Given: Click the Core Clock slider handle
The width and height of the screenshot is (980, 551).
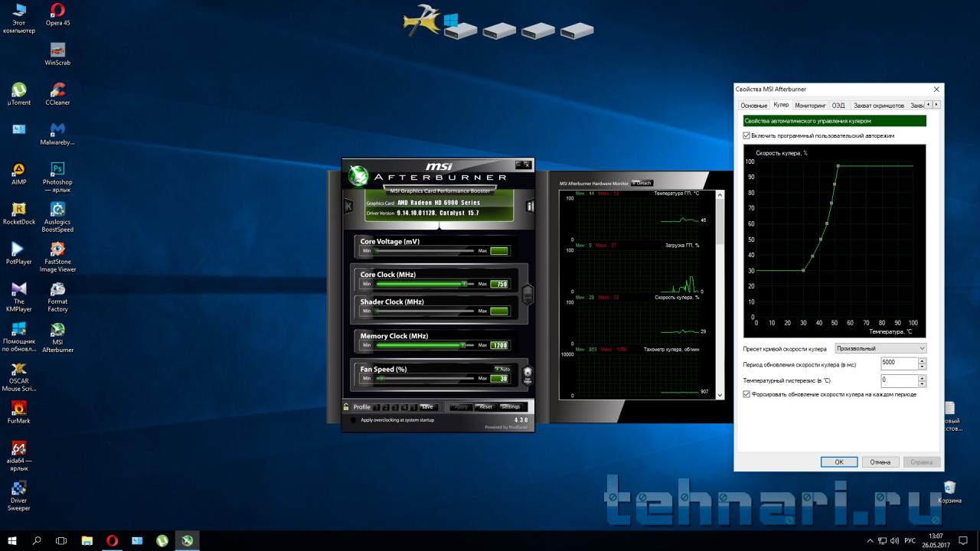Looking at the screenshot, I should click(x=464, y=283).
